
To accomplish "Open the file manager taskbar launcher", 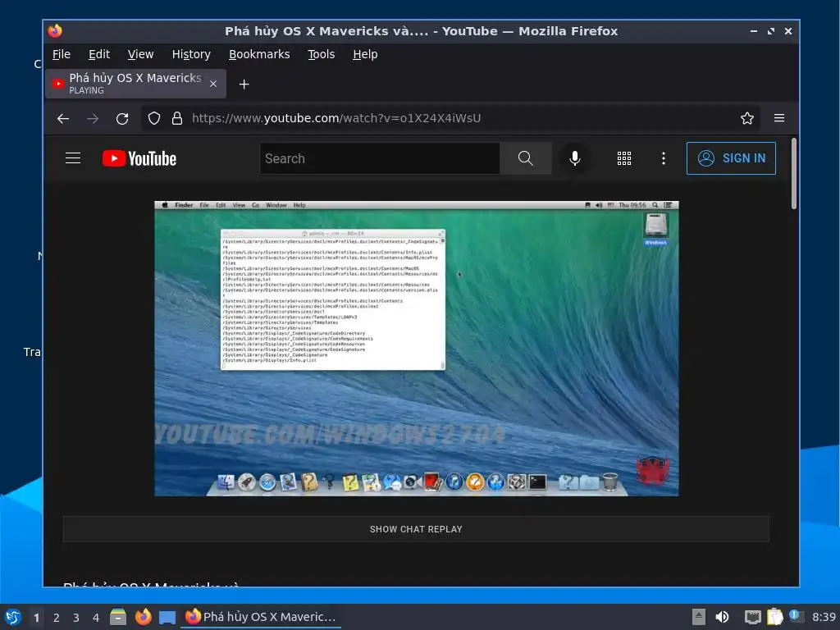I will (x=118, y=617).
